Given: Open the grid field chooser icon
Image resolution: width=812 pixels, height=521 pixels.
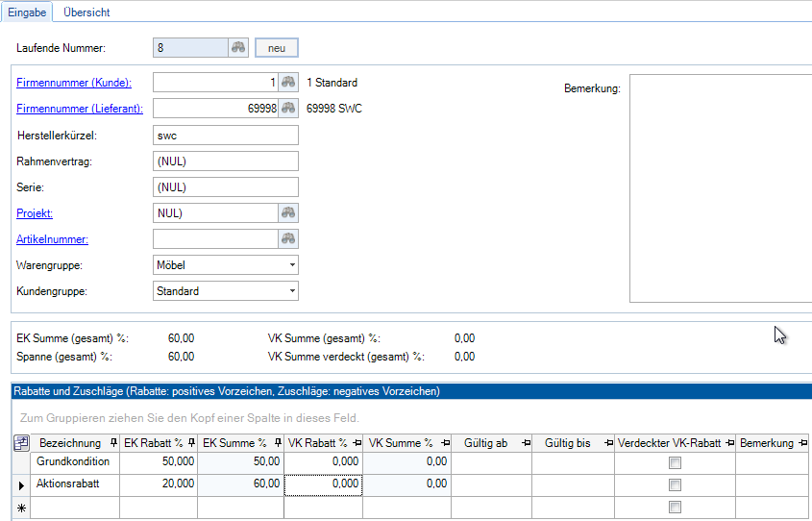Looking at the screenshot, I should (x=20, y=443).
